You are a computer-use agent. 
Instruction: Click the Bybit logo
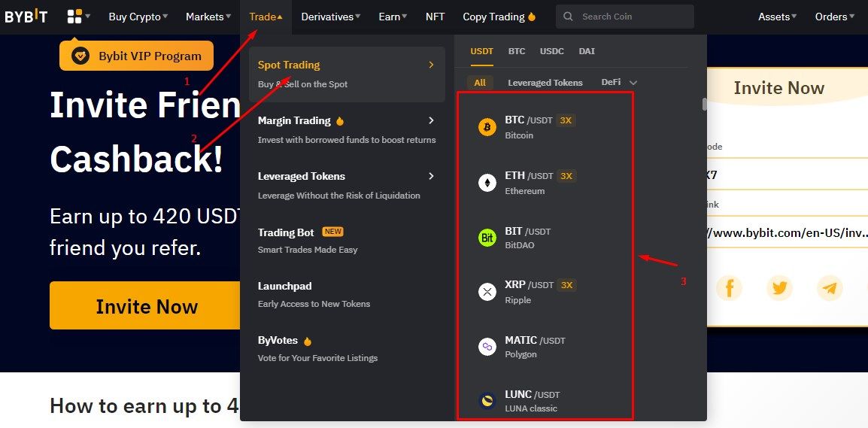coord(26,17)
